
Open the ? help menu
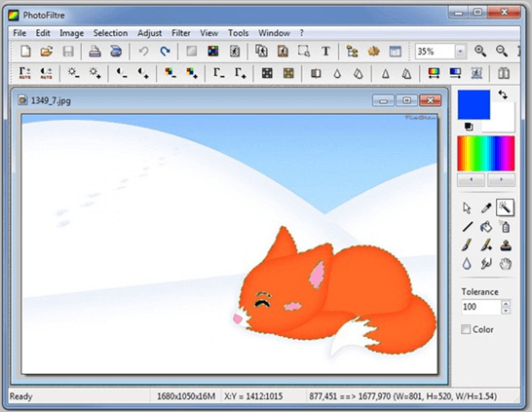tap(302, 33)
